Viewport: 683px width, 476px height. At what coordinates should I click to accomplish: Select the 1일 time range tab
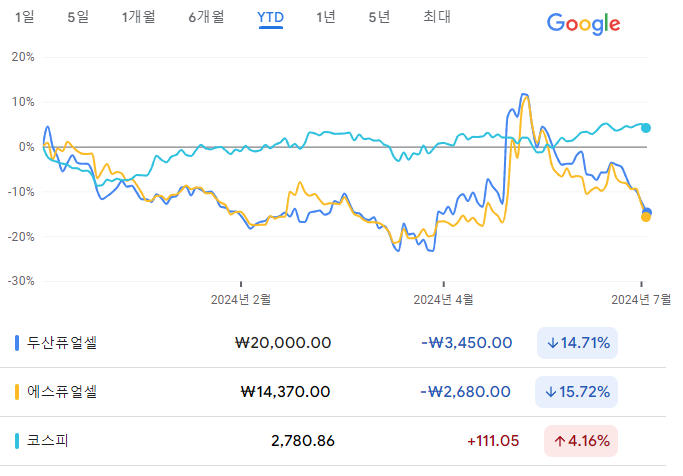coord(24,17)
